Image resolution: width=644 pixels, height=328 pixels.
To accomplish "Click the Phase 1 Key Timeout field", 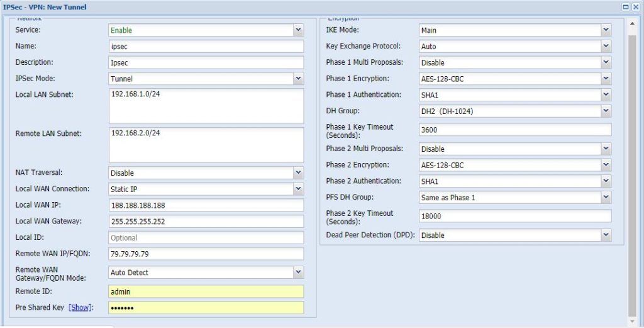I will click(514, 130).
